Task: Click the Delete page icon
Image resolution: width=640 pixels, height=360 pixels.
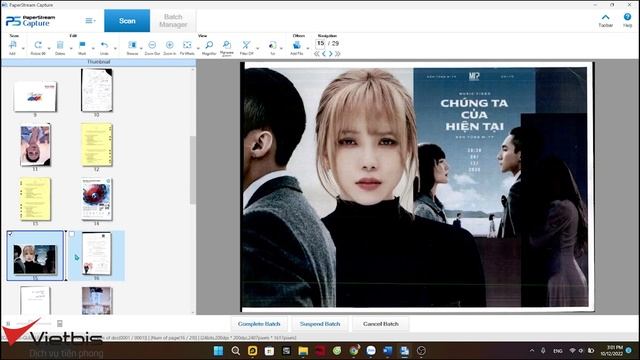Action: point(60,45)
